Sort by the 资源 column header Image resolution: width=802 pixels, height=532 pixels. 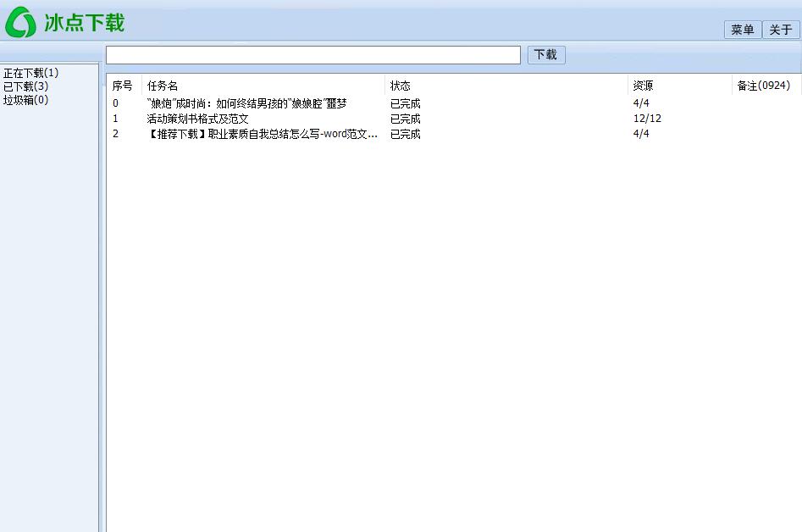(643, 86)
